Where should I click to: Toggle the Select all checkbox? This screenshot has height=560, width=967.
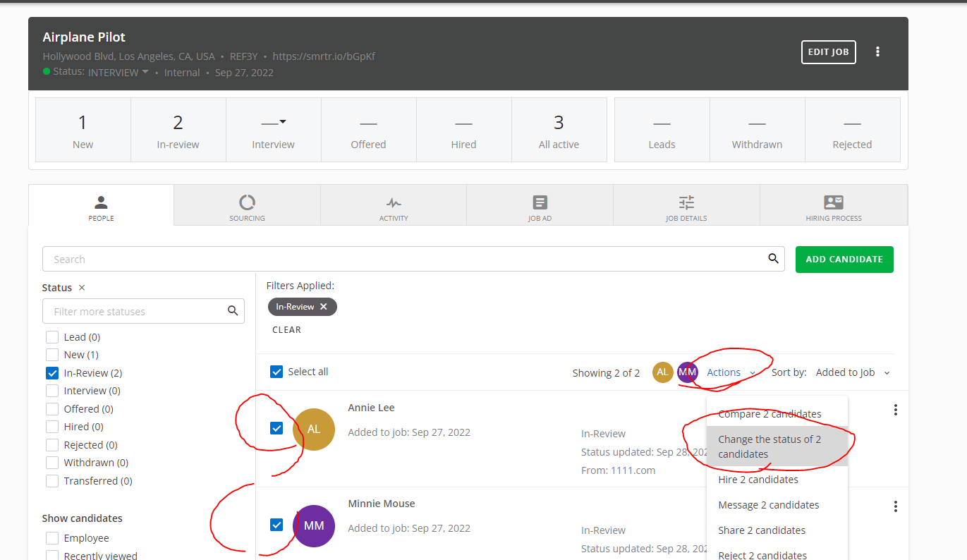[x=276, y=372]
